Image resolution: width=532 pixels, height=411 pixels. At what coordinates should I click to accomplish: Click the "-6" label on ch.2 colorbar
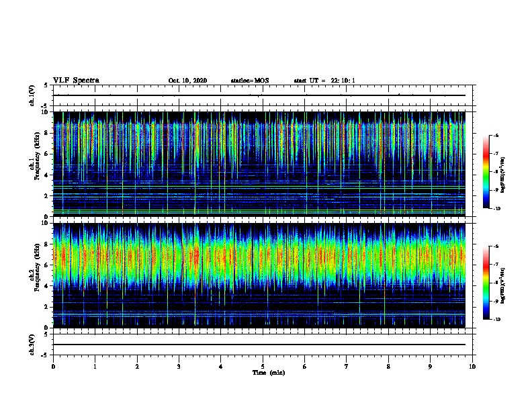click(496, 246)
